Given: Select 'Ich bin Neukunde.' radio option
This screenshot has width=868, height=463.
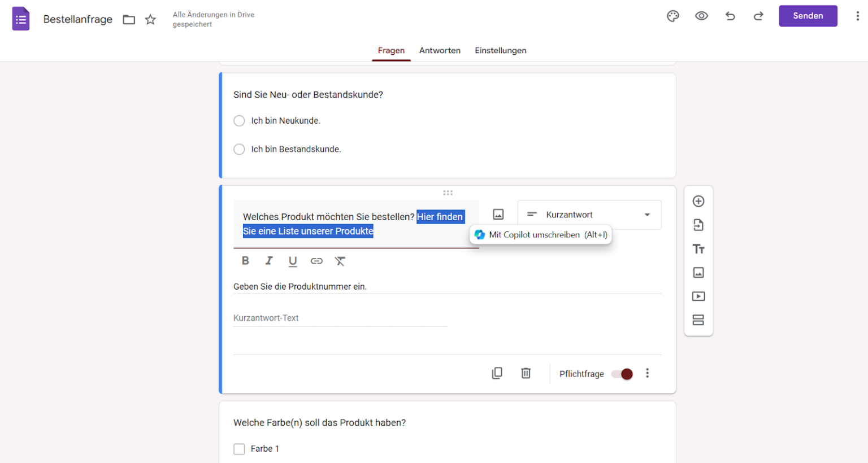Looking at the screenshot, I should pyautogui.click(x=239, y=120).
